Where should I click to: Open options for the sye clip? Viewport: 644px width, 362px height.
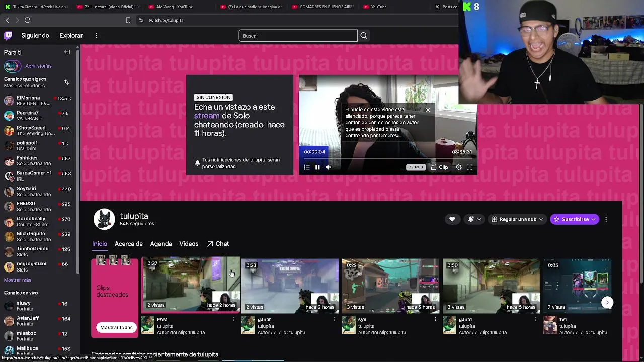point(435,319)
